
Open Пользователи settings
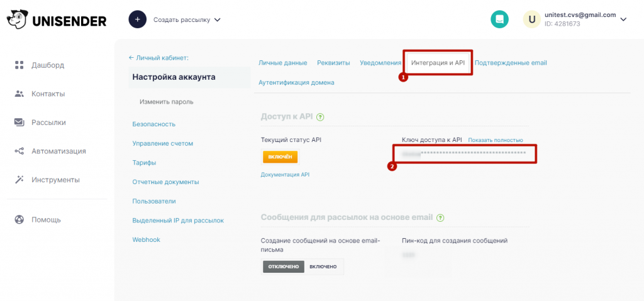(x=154, y=201)
